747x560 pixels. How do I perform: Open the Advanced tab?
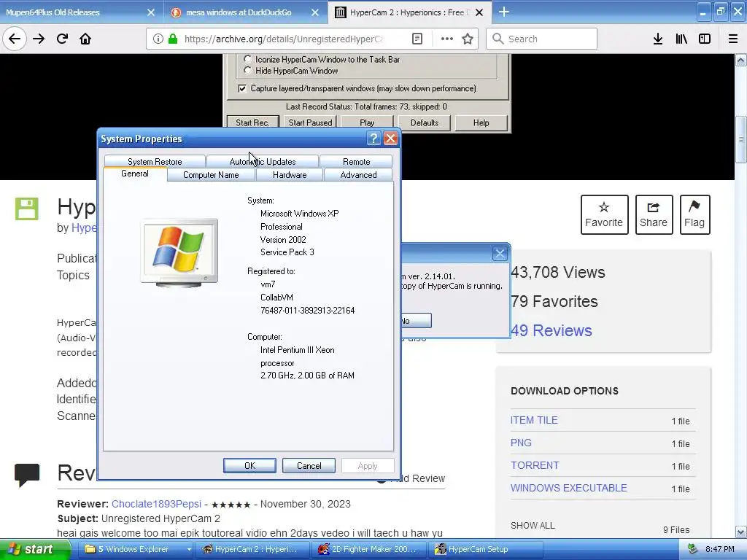[358, 175]
